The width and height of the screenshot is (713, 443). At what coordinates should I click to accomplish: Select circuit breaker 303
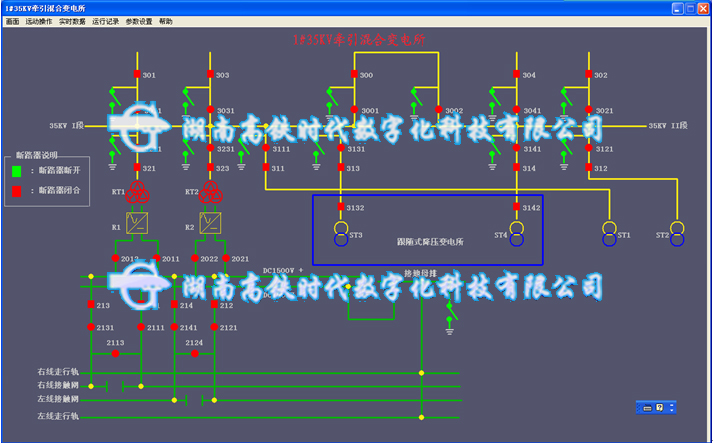pos(210,74)
